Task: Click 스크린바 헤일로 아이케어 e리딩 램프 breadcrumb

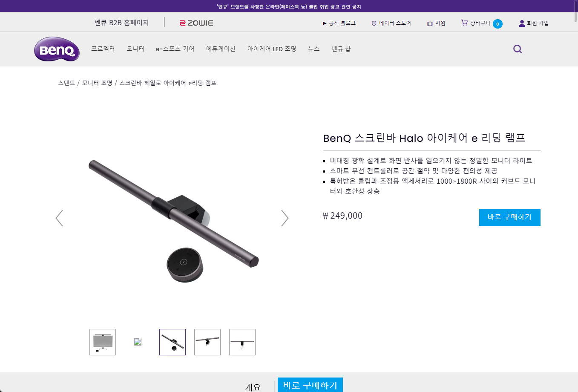Action: pos(168,83)
